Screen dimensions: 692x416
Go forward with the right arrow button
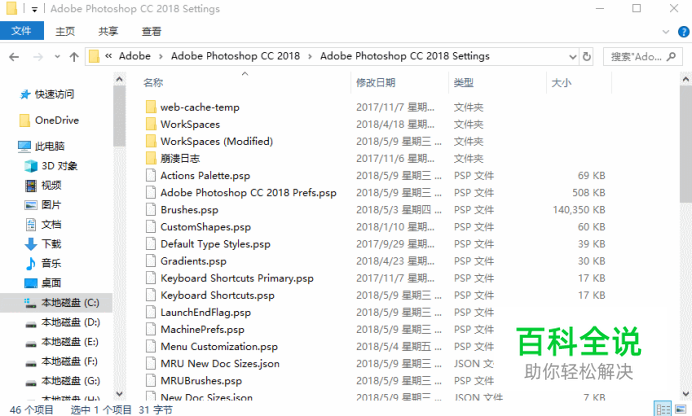tap(38, 57)
